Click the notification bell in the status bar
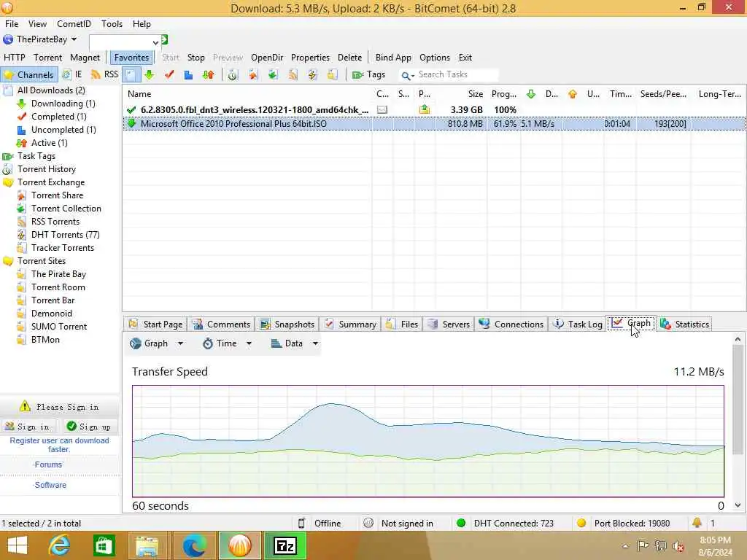 (x=697, y=523)
